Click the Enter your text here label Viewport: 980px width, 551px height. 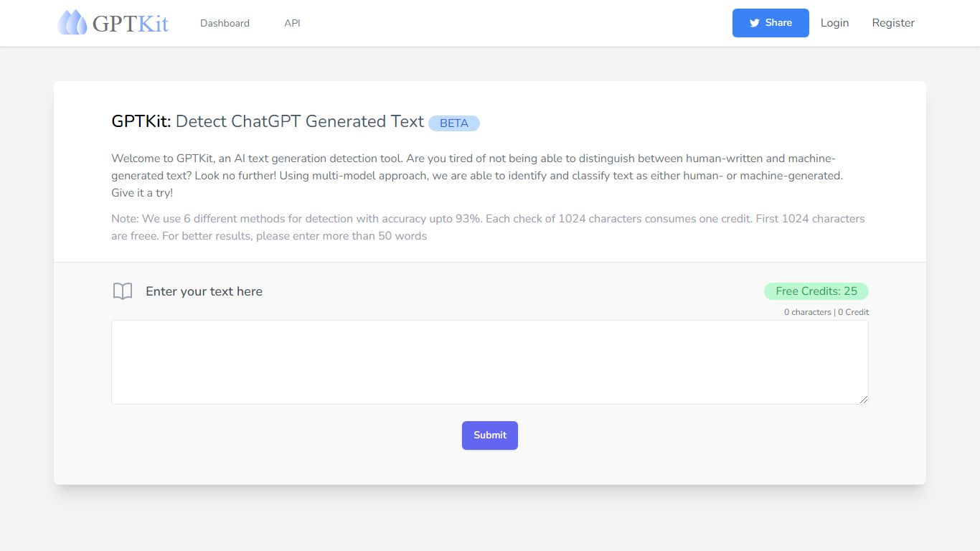pyautogui.click(x=204, y=291)
